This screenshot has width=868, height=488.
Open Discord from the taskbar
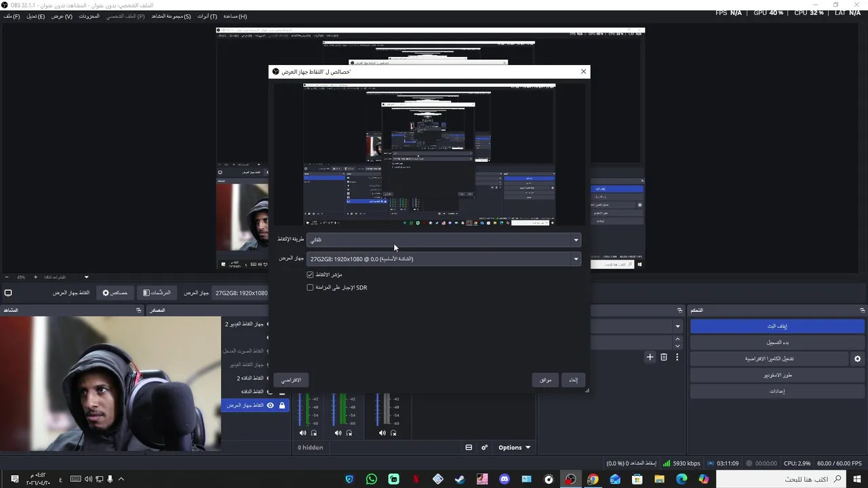coord(504,479)
